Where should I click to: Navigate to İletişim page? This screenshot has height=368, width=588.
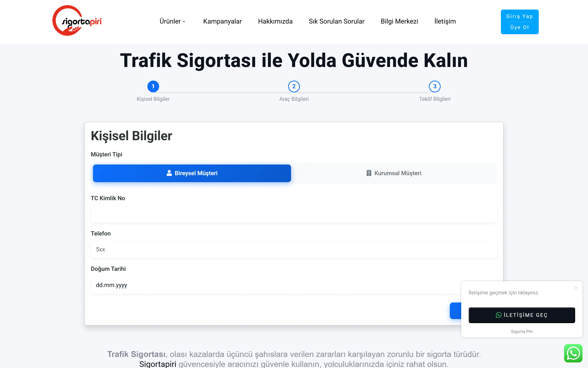[x=445, y=21]
